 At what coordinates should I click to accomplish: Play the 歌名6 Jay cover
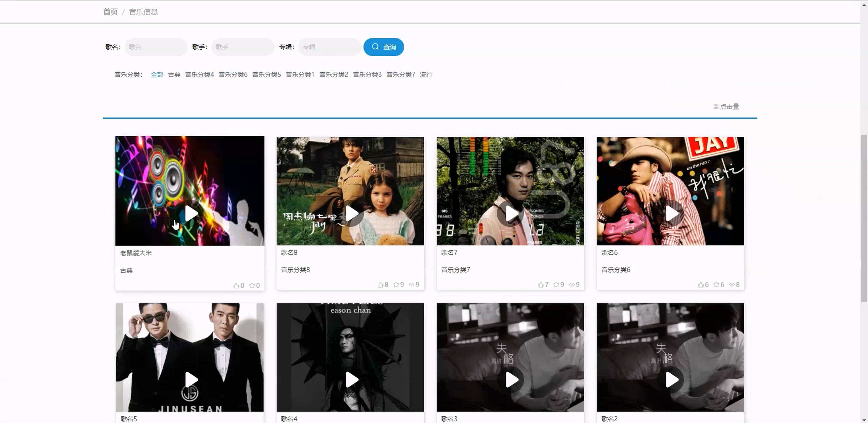671,214
